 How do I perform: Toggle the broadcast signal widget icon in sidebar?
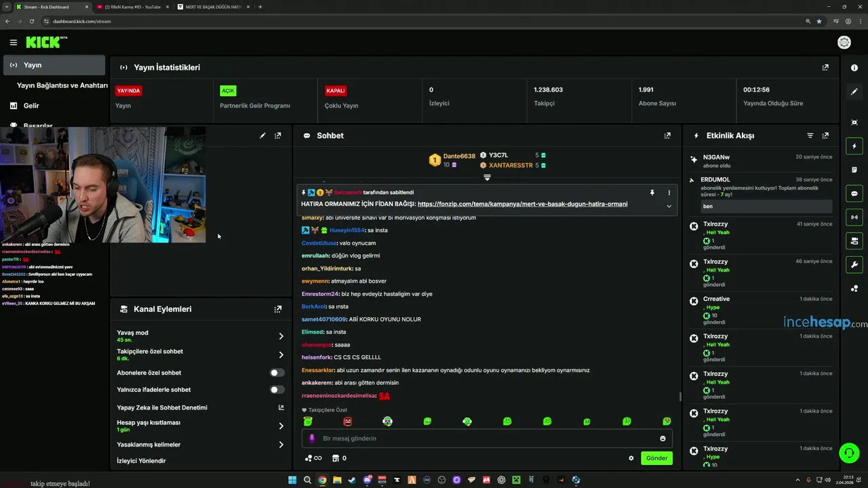(854, 217)
